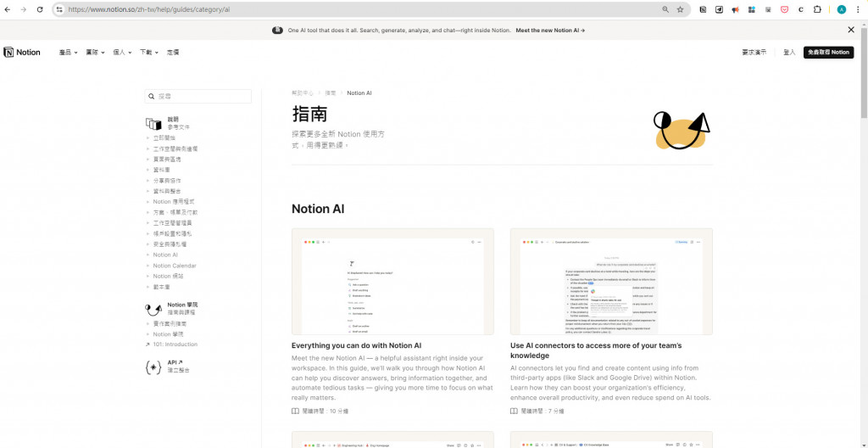Open Chrome three-dot menu
Screen dimensions: 868x448
coord(858,9)
